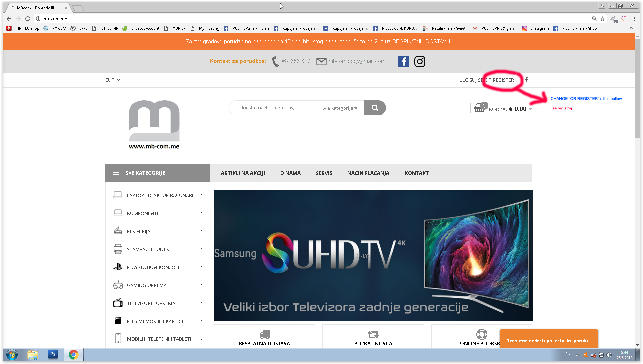Reload the page with browser refresh button

pos(28,19)
